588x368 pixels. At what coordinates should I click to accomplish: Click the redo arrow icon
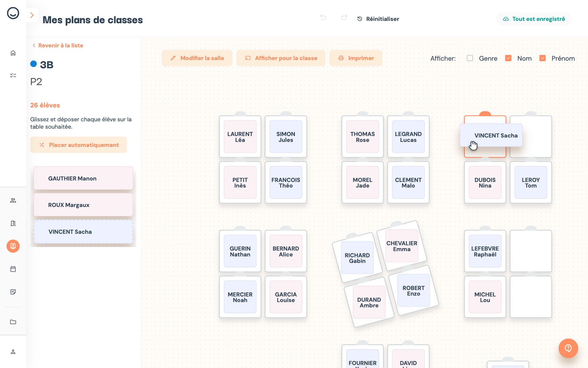(344, 17)
